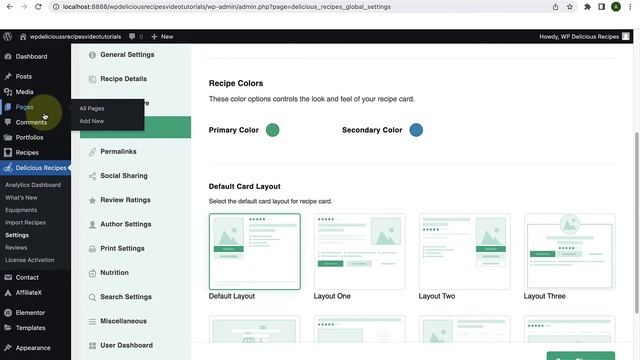
Task: Click the General Settings info icon
Action: (x=92, y=55)
